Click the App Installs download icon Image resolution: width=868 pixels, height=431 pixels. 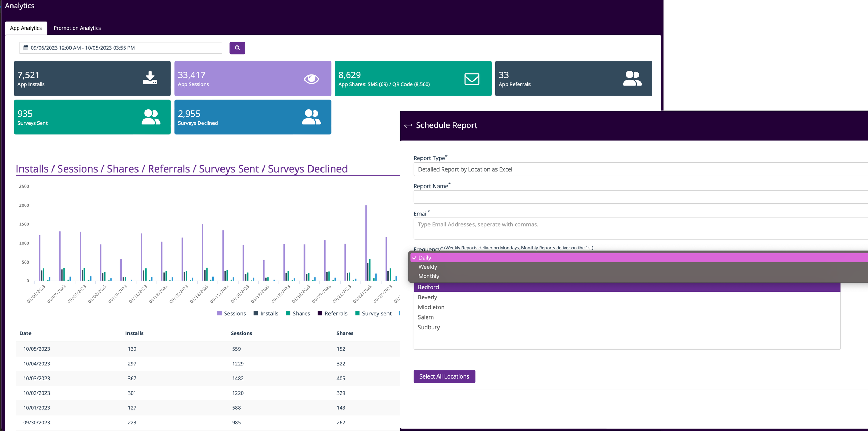[x=150, y=78]
